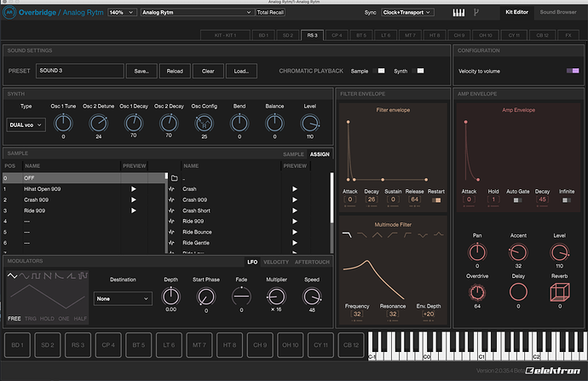Open the LFO Destination dropdown
The width and height of the screenshot is (588, 381).
(x=123, y=299)
